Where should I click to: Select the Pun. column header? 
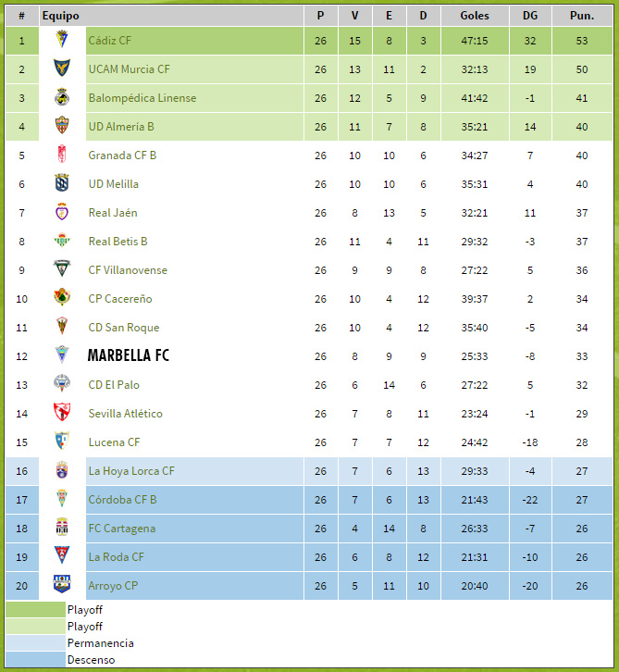tap(582, 16)
